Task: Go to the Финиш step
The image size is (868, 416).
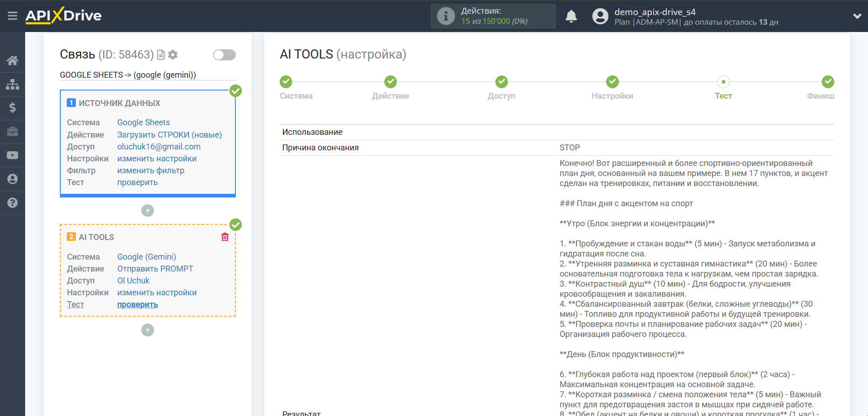Action: (x=828, y=82)
